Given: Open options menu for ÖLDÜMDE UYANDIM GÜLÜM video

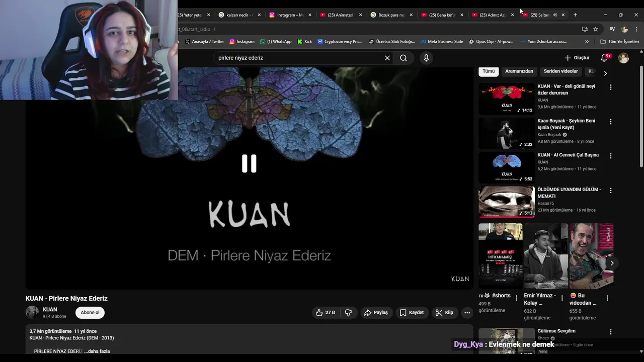Looking at the screenshot, I should [611, 191].
